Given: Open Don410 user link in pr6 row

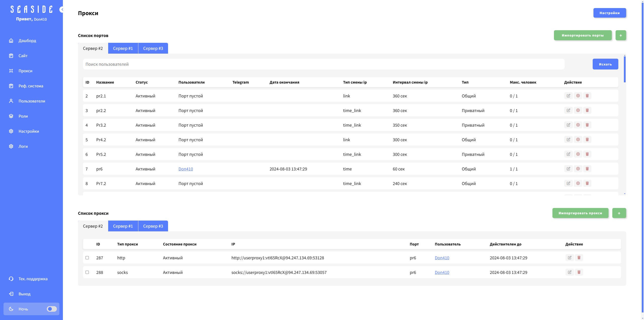Looking at the screenshot, I should [186, 169].
